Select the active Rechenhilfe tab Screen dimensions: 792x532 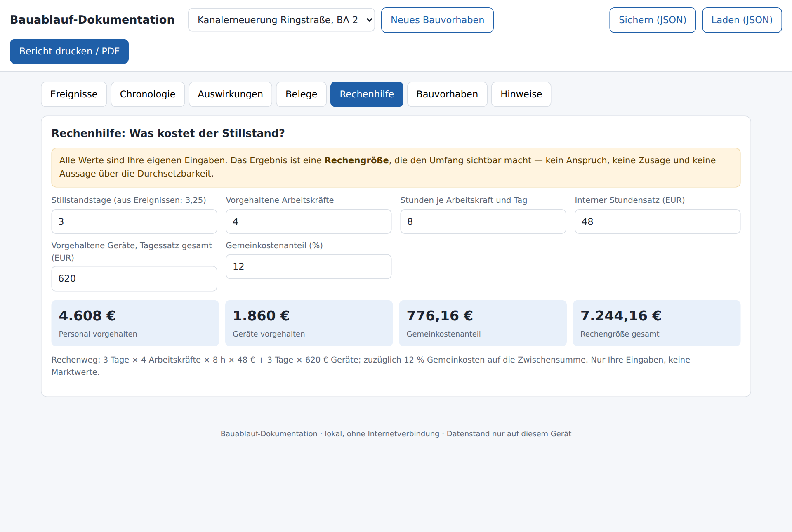pos(367,94)
